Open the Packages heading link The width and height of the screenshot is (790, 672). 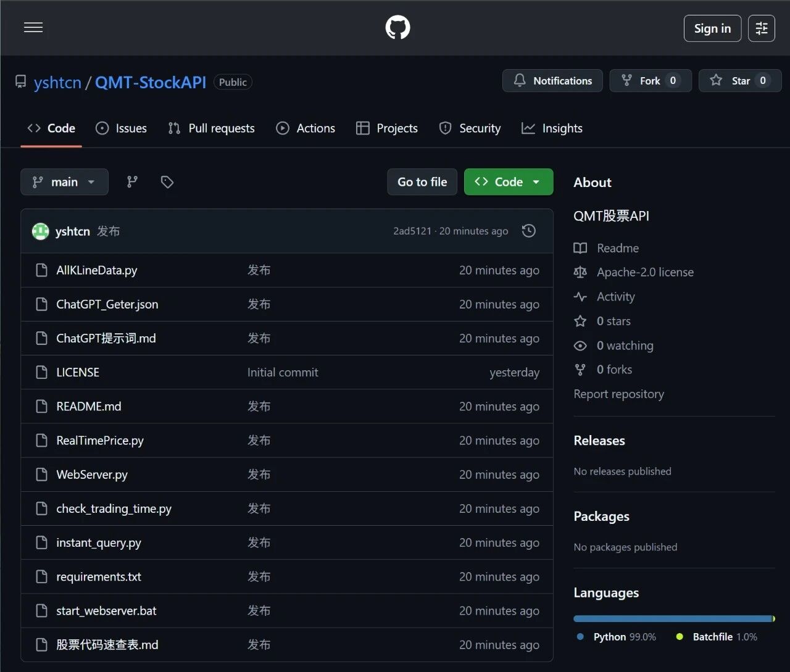[x=601, y=516]
